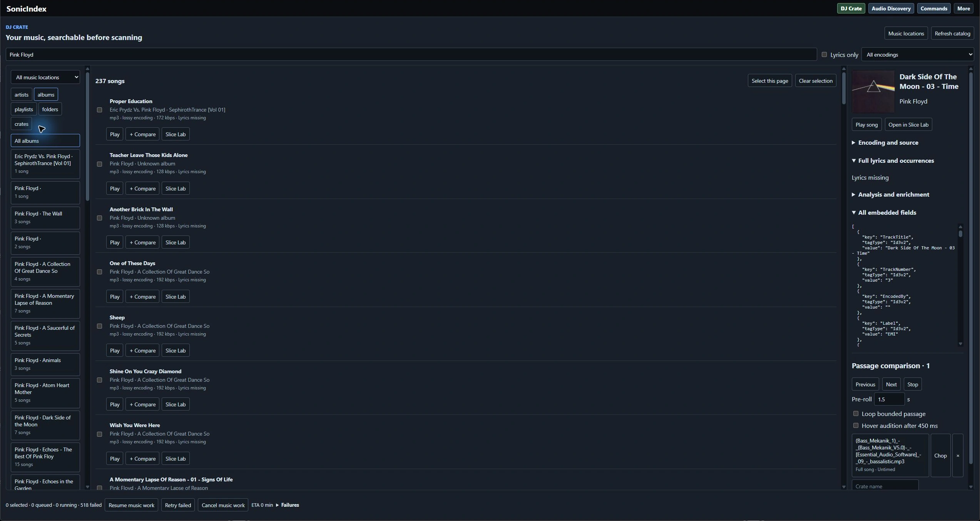
Task: Enable the Lyrics only checkbox
Action: pos(824,54)
